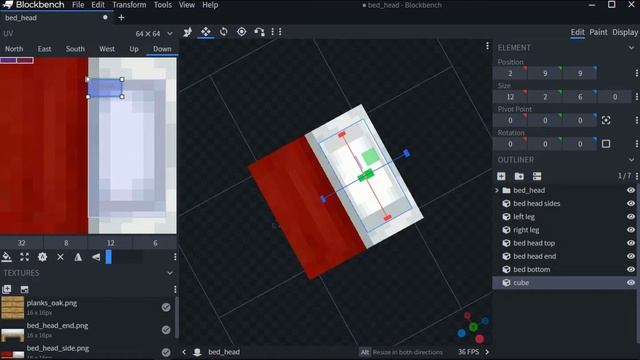Click the status bar model icon

[x=198, y=352]
